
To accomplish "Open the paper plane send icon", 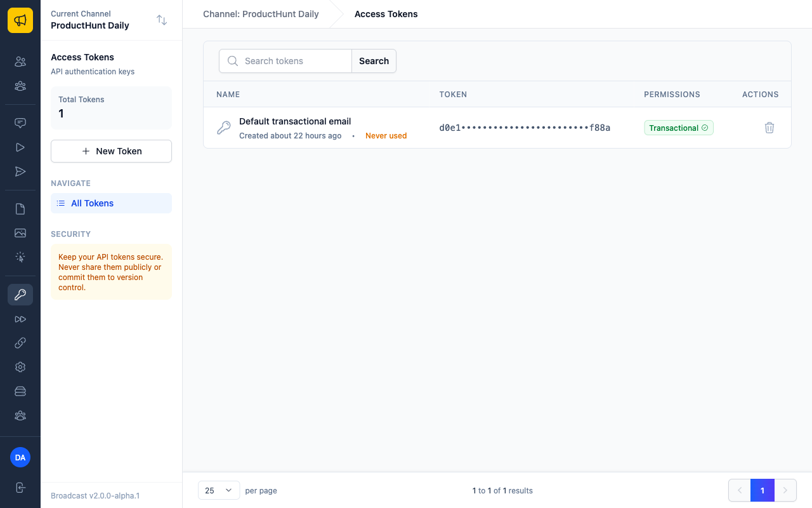I will tap(20, 171).
